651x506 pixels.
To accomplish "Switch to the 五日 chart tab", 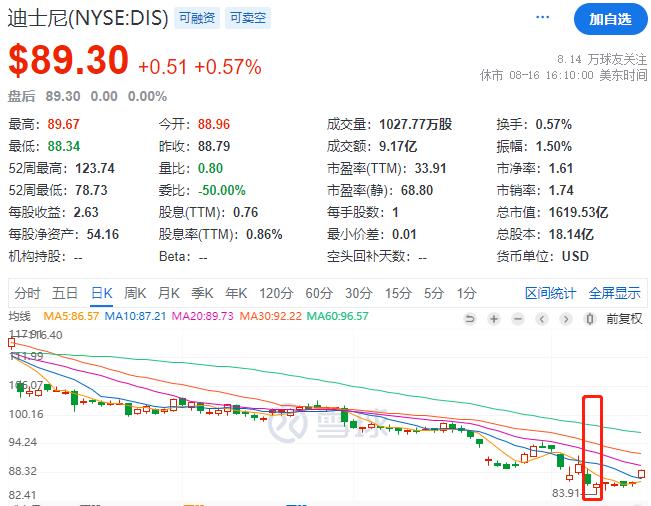I will pyautogui.click(x=65, y=293).
